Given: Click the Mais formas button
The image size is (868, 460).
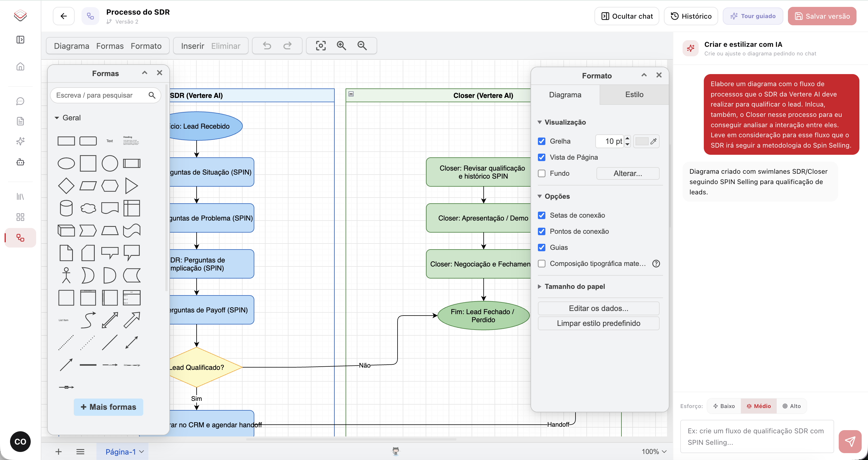Looking at the screenshot, I should (x=108, y=407).
